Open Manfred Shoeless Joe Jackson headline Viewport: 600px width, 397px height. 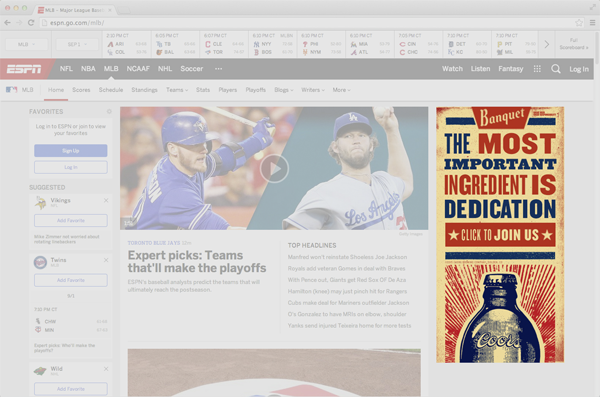(x=347, y=257)
